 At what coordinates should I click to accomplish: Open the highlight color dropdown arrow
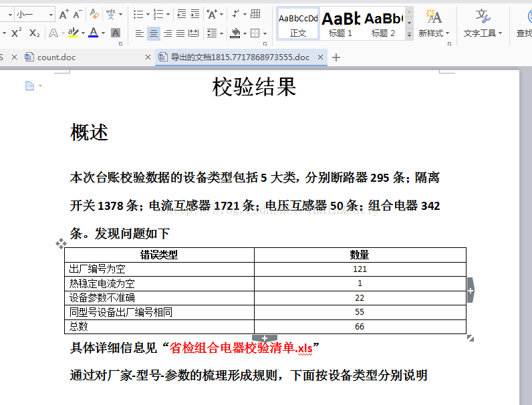[x=83, y=33]
